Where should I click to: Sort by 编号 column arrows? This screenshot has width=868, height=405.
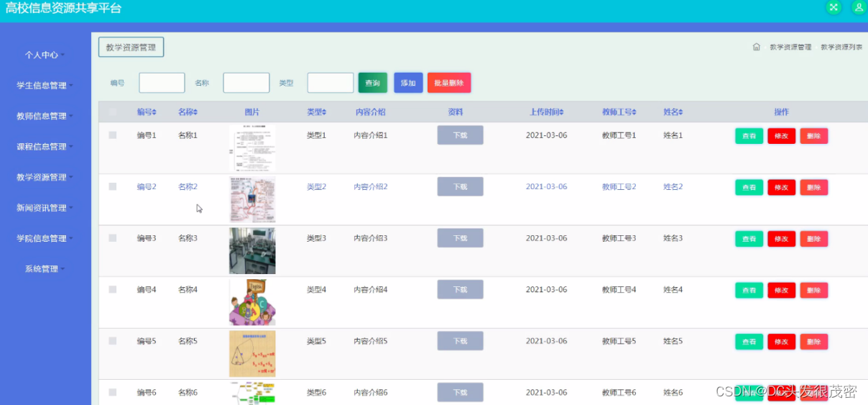(154, 112)
